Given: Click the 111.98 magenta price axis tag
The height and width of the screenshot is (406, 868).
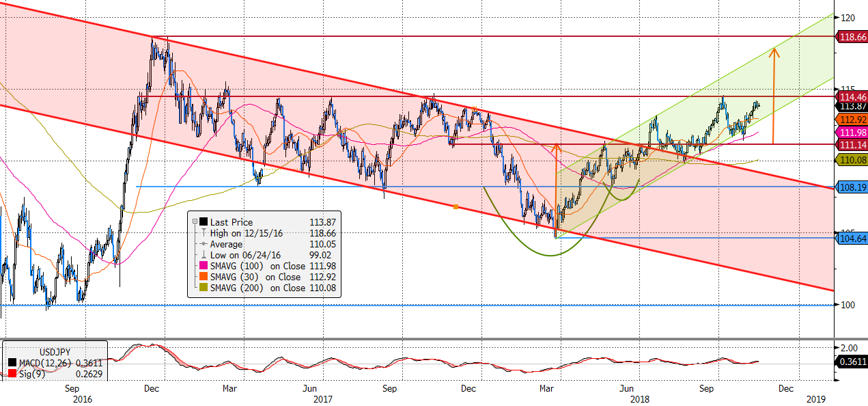Looking at the screenshot, I should 852,133.
